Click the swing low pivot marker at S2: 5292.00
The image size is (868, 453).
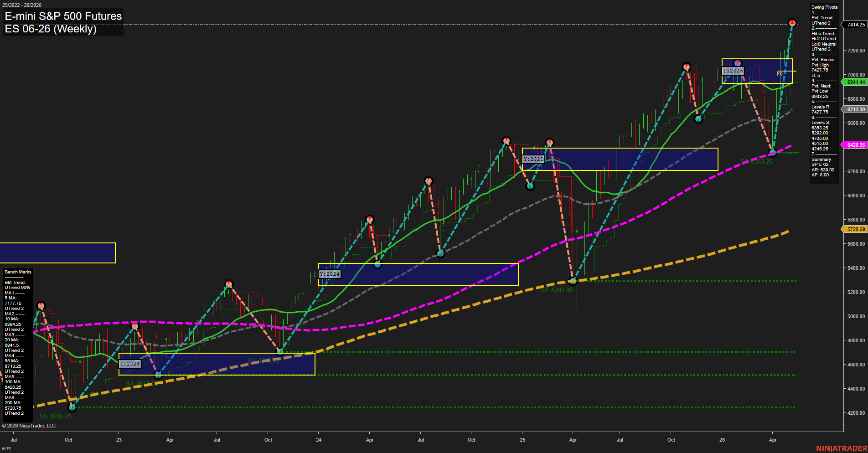(573, 281)
